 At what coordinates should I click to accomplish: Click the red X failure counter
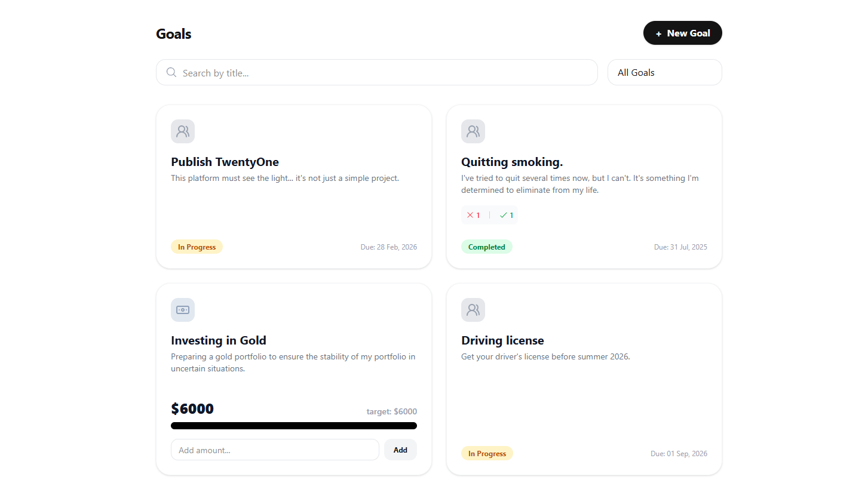click(474, 215)
